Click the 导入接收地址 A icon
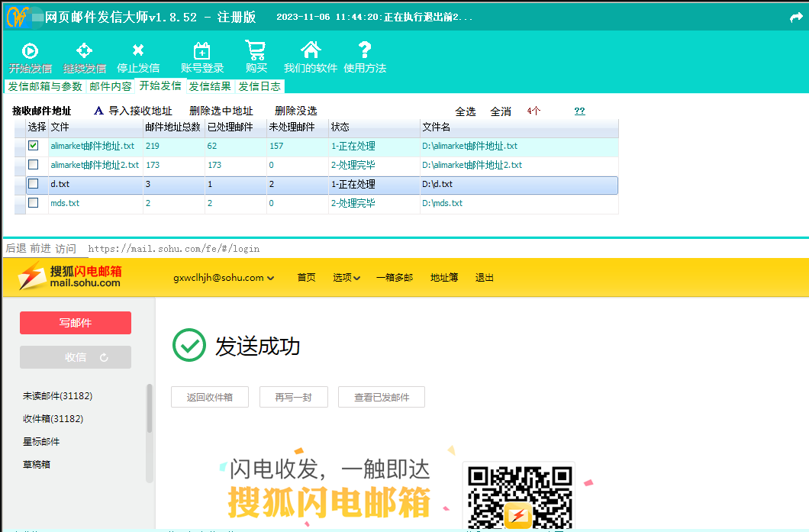Viewport: 809px width, 532px height. [x=98, y=111]
